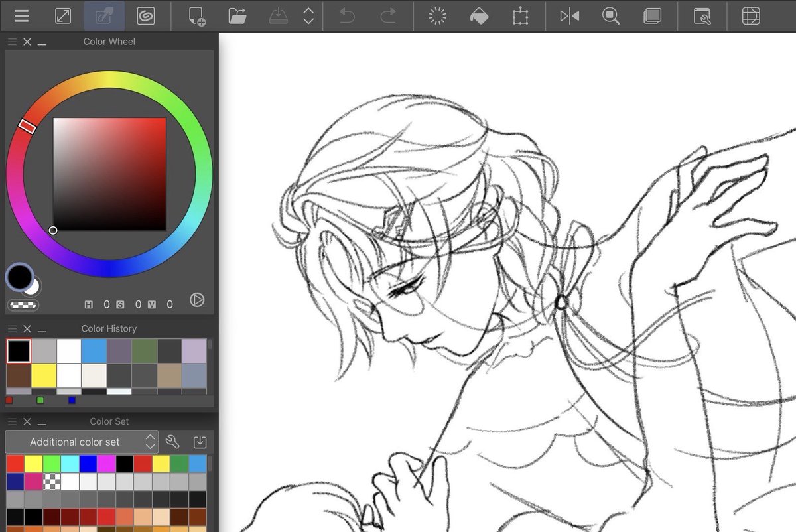Open the Color Set panel menu
The height and width of the screenshot is (532, 796).
(x=12, y=422)
